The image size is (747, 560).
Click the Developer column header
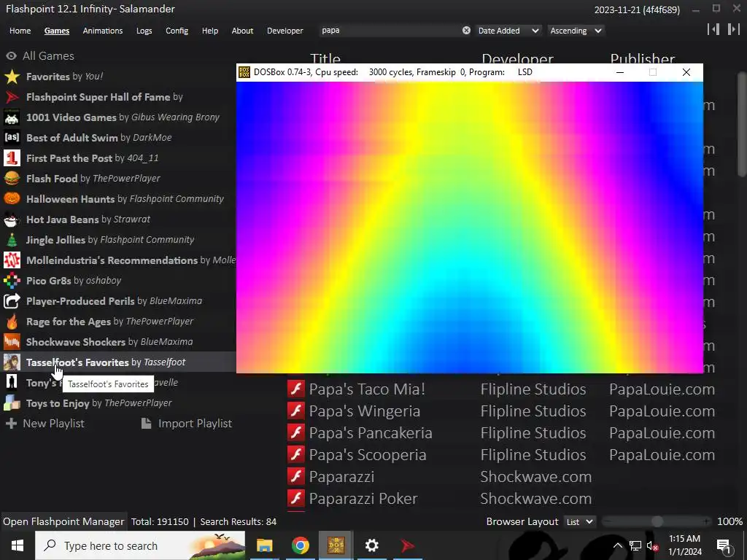point(517,58)
